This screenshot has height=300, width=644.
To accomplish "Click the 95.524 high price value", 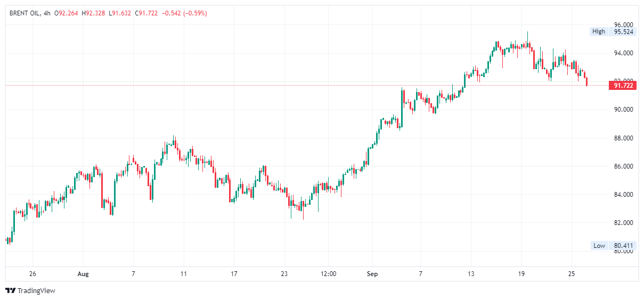I will (623, 31).
